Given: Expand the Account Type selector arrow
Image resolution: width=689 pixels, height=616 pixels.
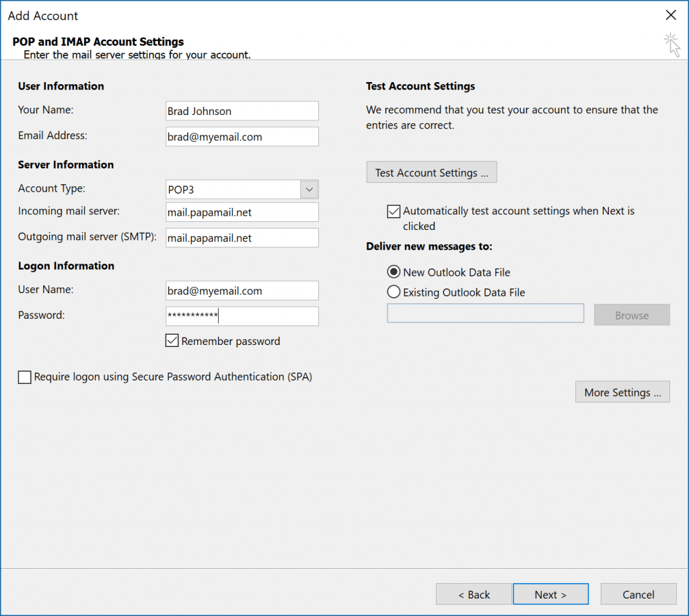Looking at the screenshot, I should coord(308,189).
